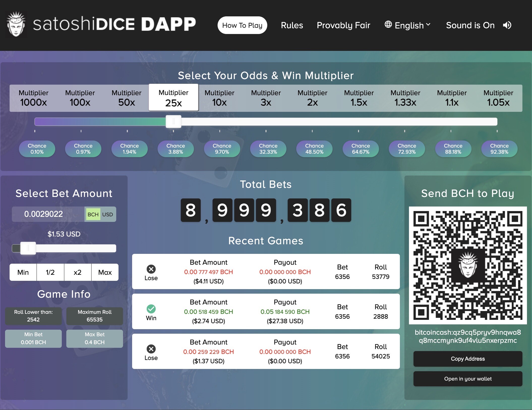Select the Multiplier 1.05x tab
The image size is (532, 410).
click(498, 98)
